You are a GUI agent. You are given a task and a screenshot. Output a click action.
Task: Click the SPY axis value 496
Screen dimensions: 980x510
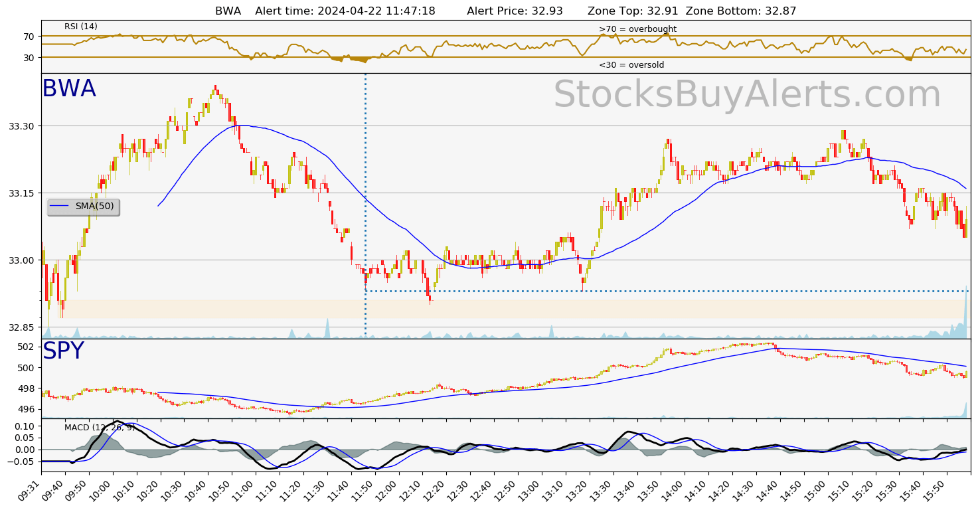26,410
